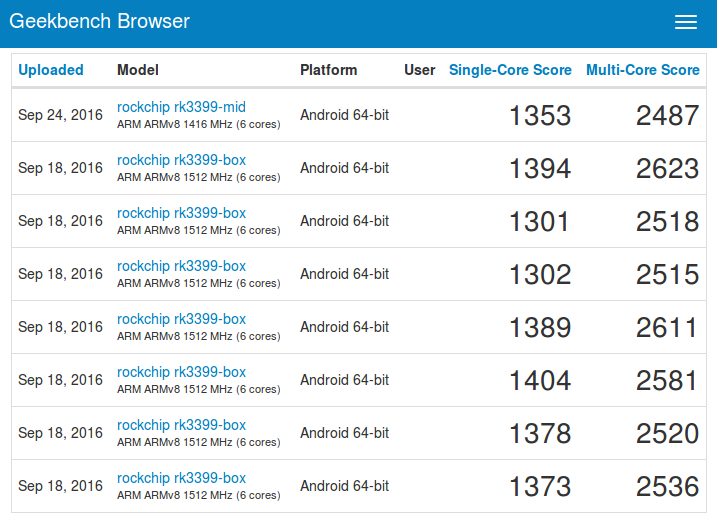Select single-core score 1353
Viewport: 717px width, 518px height.
[x=540, y=115]
